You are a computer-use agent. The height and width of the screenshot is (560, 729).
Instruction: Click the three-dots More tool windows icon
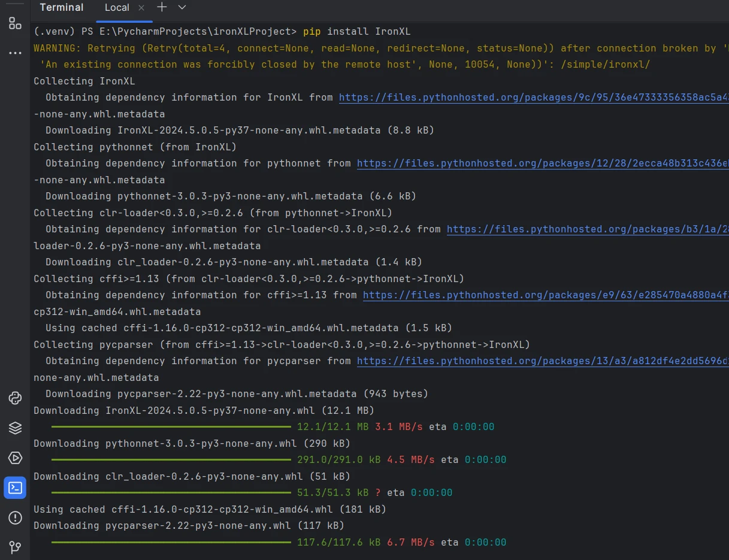pos(15,53)
